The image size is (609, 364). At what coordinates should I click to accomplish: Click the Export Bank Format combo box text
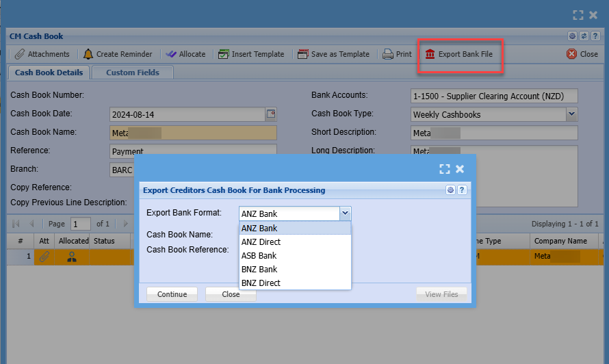point(289,213)
